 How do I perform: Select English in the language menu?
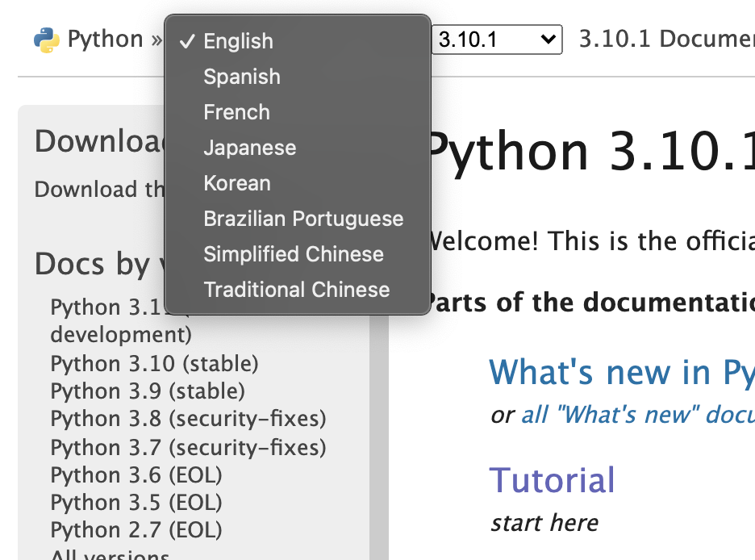(x=297, y=41)
